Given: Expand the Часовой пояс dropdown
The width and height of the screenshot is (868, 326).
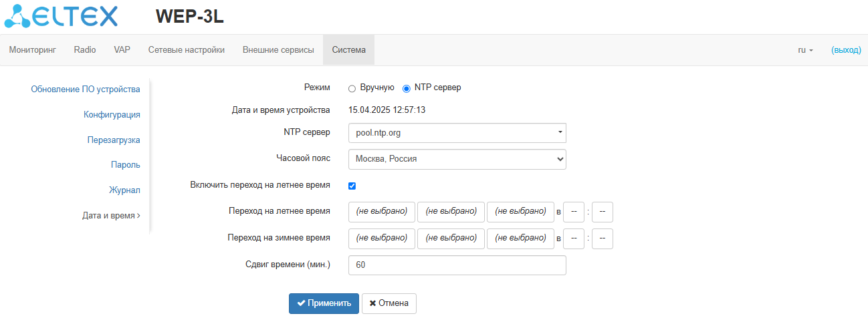Looking at the screenshot, I should click(457, 160).
